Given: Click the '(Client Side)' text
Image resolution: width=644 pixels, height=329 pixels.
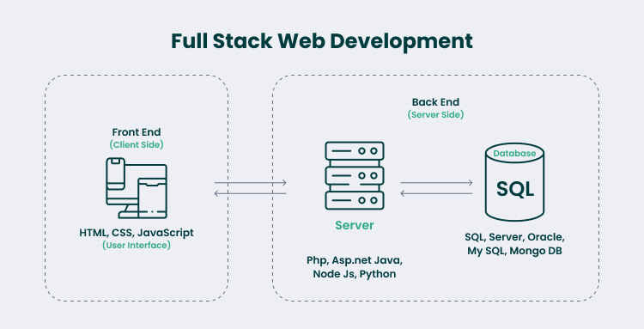Looking at the screenshot, I should 137,144.
